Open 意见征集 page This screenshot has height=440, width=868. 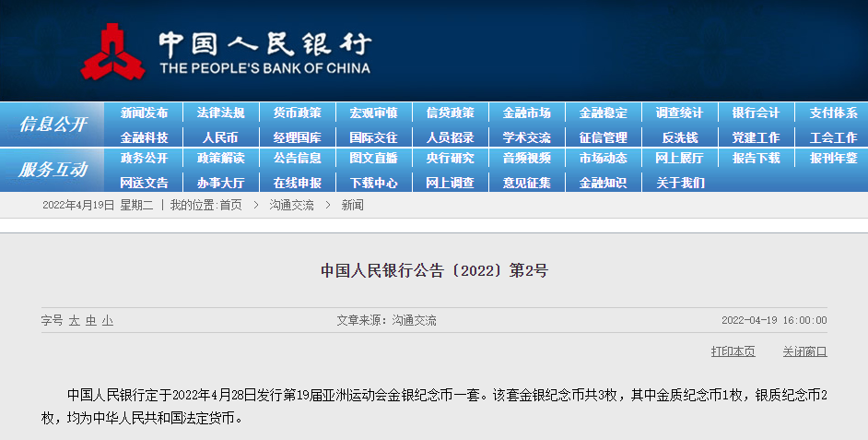coord(526,183)
